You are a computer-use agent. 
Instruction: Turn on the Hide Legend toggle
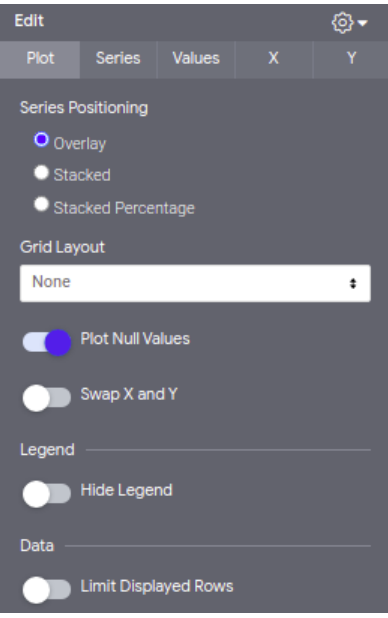pyautogui.click(x=47, y=493)
